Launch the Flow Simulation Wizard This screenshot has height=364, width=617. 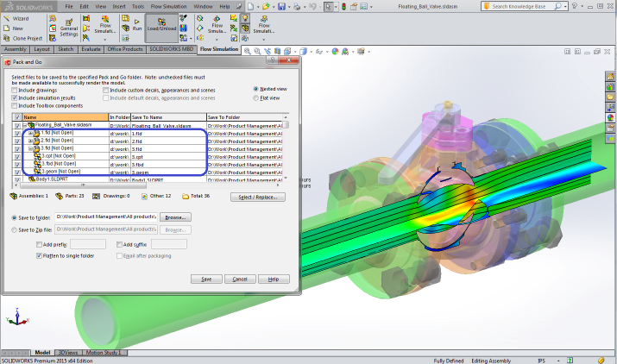pyautogui.click(x=16, y=18)
